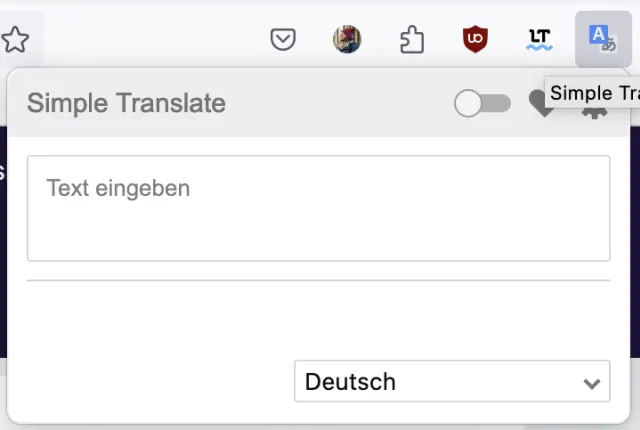Click blank header space right of the title
Screen dimensions: 640x430
tap(340, 103)
